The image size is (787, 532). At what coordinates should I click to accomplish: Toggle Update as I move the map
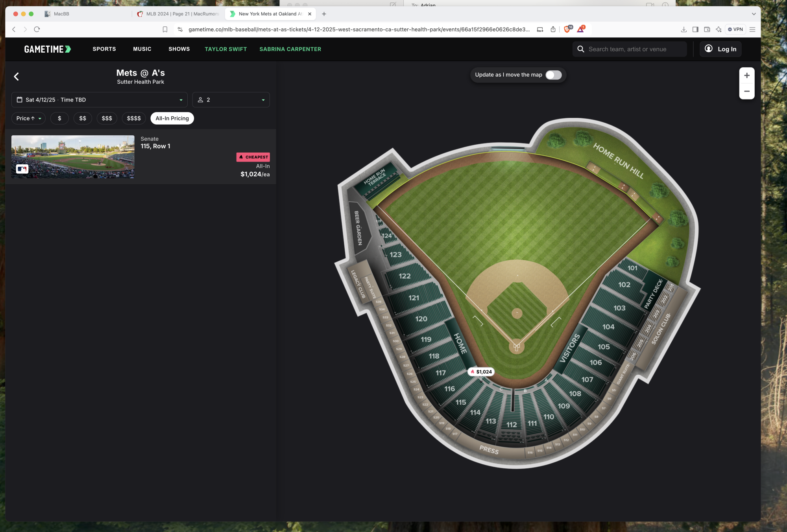[x=553, y=75]
